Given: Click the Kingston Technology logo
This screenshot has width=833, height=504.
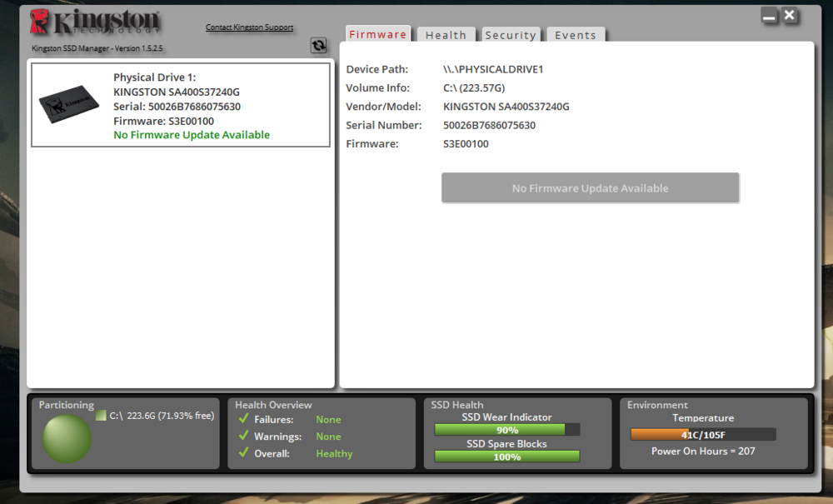Looking at the screenshot, I should [96, 24].
